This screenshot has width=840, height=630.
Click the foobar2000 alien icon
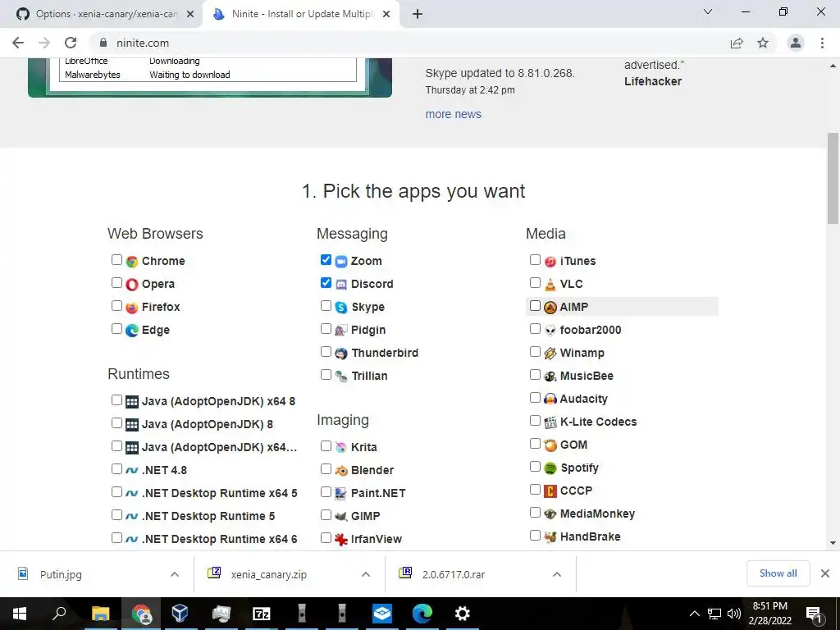coord(550,331)
